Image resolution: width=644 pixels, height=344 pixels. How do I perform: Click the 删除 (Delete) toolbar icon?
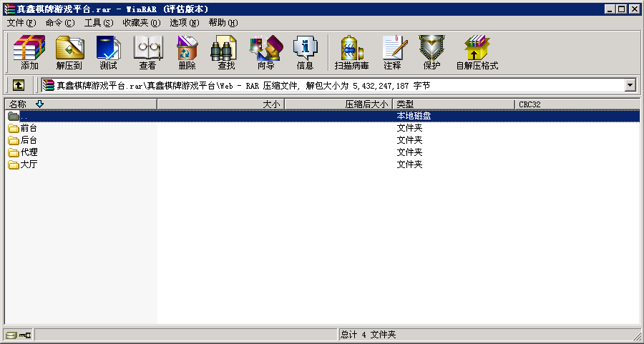coord(187,53)
